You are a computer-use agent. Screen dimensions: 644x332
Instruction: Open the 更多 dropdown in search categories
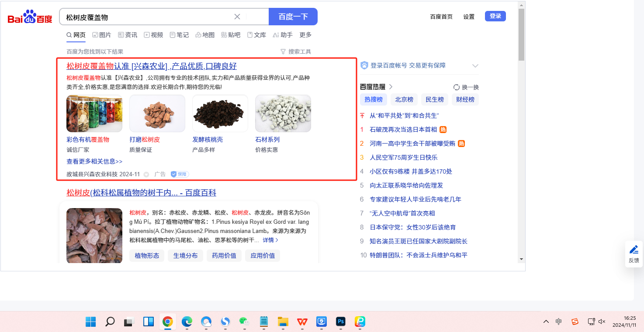(x=305, y=35)
